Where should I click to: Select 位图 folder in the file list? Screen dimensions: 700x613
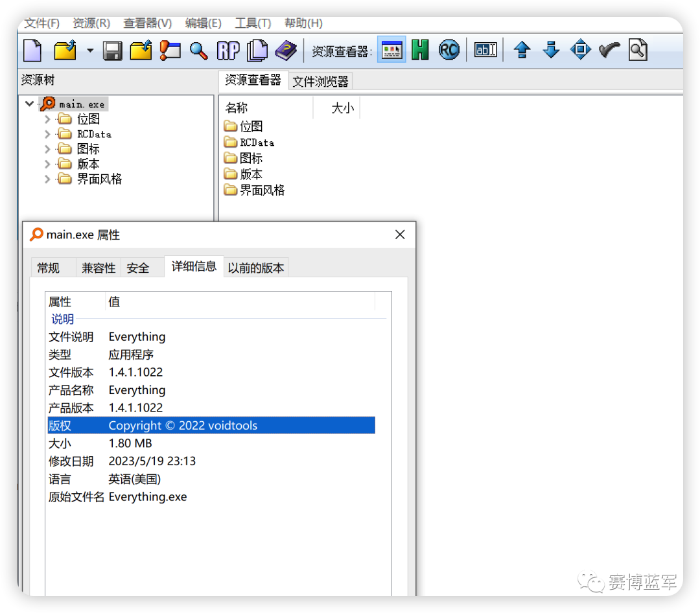(244, 126)
